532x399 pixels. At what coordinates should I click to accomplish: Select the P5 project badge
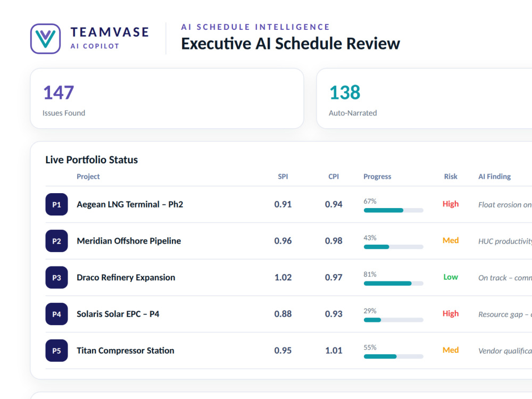point(57,351)
